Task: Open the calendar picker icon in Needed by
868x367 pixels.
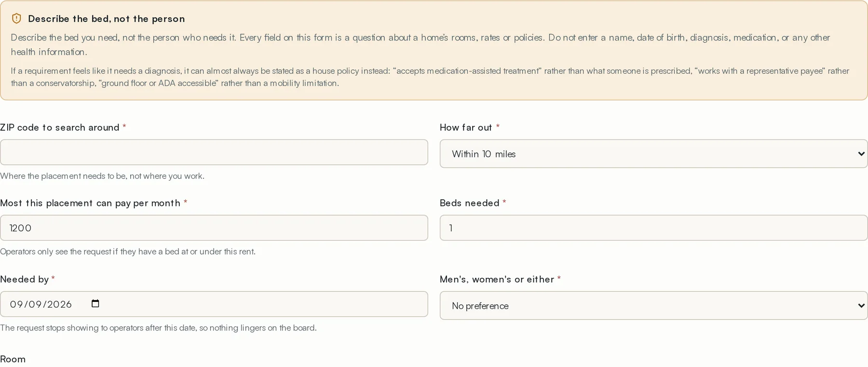Action: point(95,303)
